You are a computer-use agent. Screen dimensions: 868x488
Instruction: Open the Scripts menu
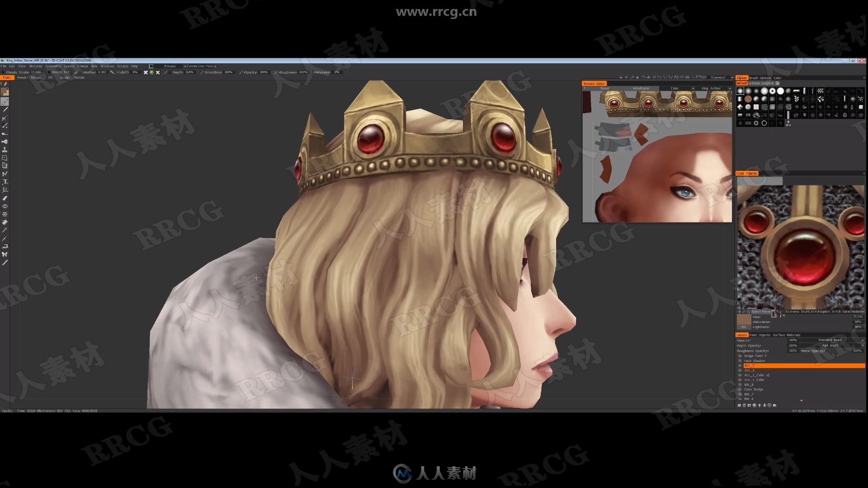[x=123, y=66]
